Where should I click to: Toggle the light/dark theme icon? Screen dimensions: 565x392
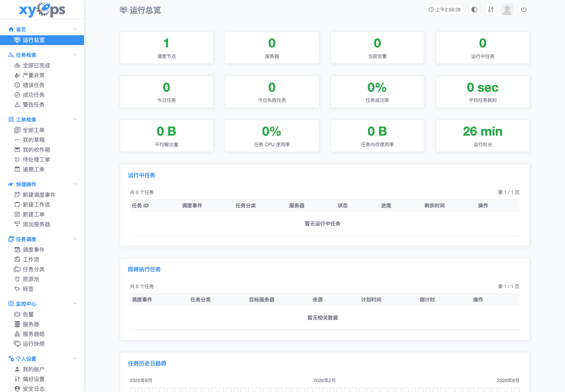(474, 10)
